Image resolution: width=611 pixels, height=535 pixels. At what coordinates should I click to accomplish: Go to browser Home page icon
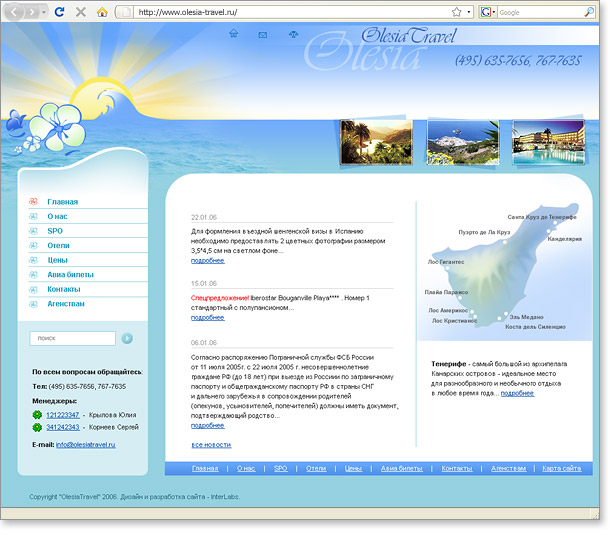tap(102, 12)
